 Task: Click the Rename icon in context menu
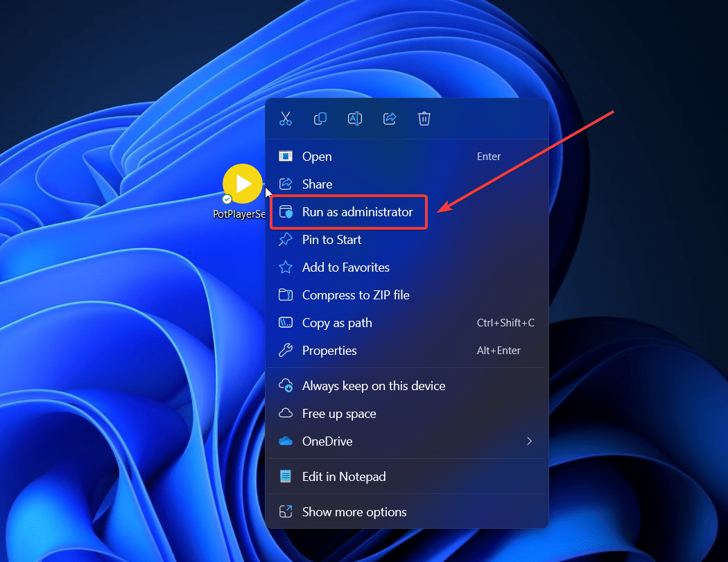click(355, 118)
